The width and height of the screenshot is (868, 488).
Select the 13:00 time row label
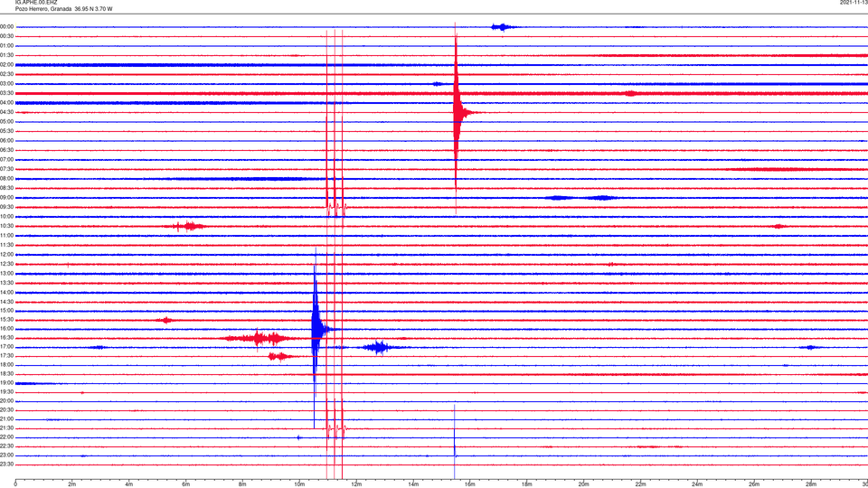pyautogui.click(x=7, y=273)
